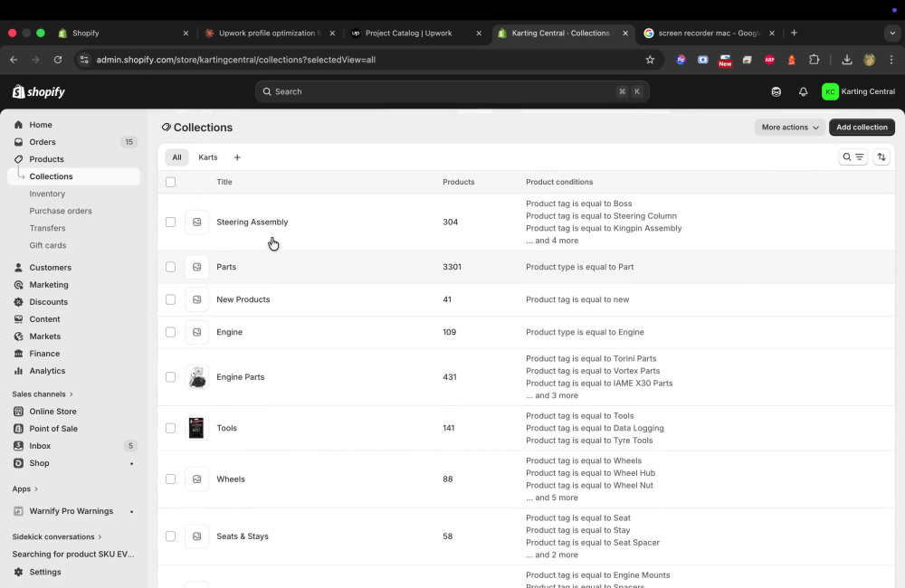Switch to the Karts view tab
This screenshot has width=905, height=588.
(208, 157)
